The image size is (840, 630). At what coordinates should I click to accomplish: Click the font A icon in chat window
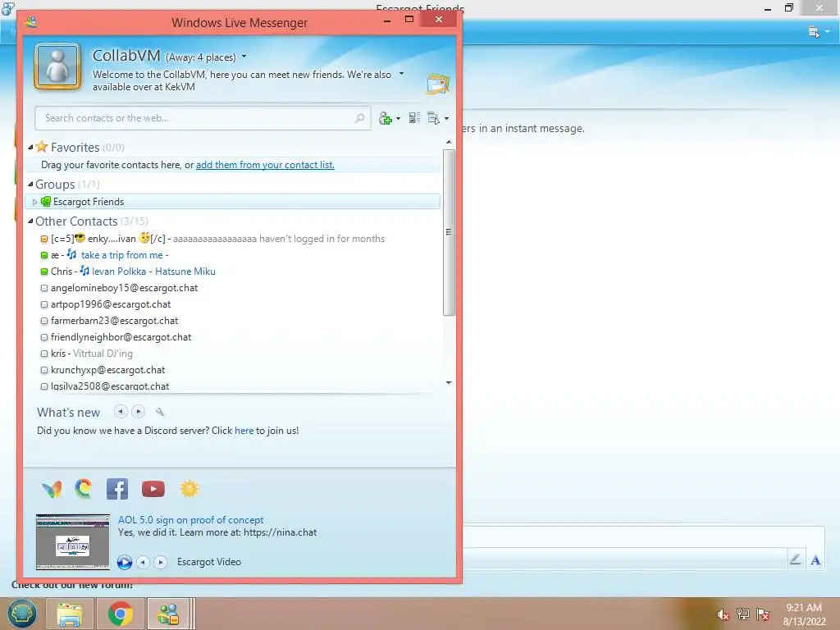(815, 560)
